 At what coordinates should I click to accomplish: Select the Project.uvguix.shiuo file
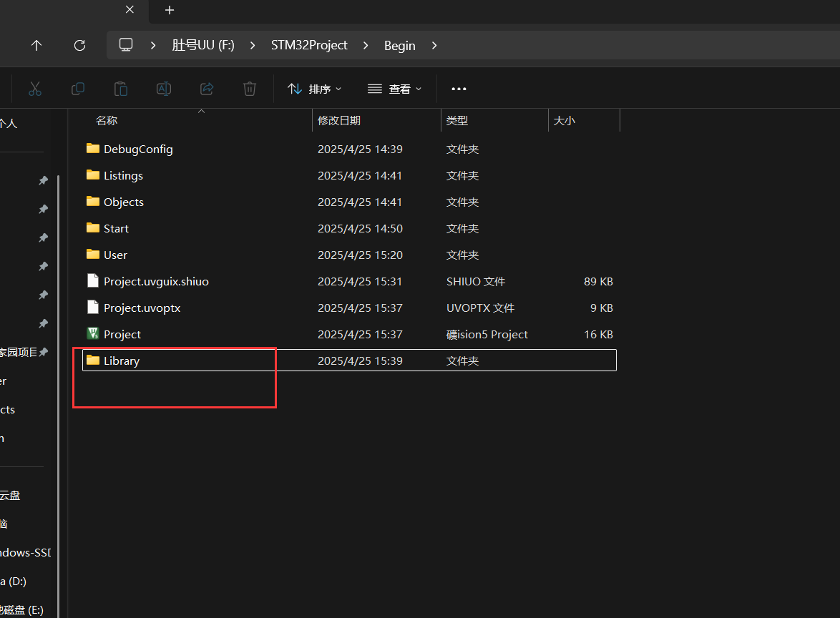coord(349,281)
